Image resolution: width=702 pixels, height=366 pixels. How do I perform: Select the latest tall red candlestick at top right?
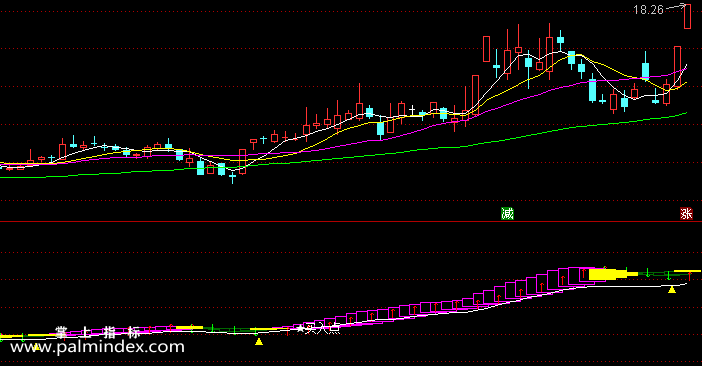(x=687, y=16)
